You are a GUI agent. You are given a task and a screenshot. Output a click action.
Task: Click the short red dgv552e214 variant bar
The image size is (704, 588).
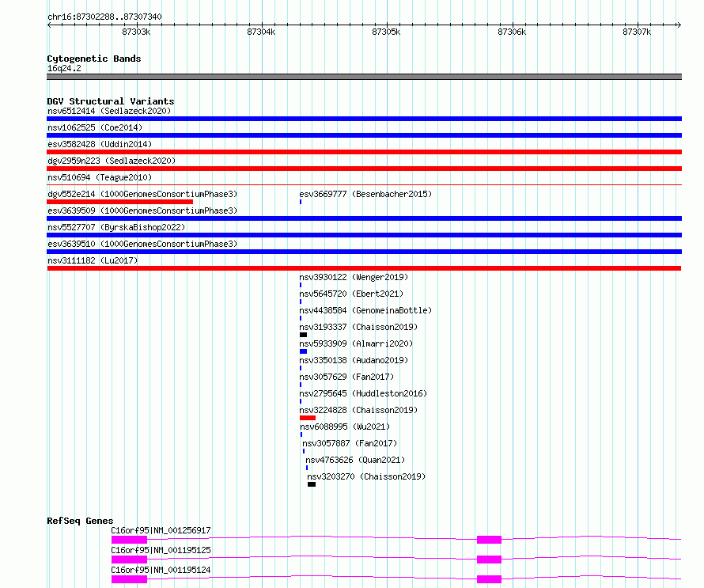click(x=120, y=202)
